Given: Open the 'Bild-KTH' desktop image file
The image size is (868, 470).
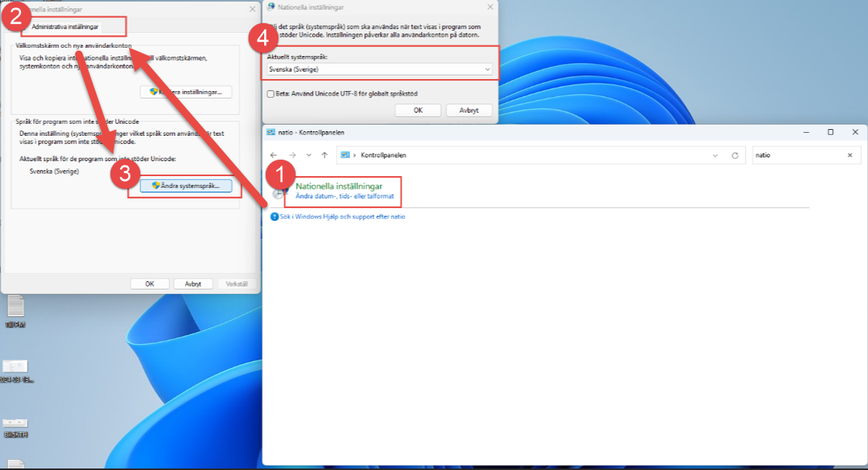Looking at the screenshot, I should click(x=15, y=424).
